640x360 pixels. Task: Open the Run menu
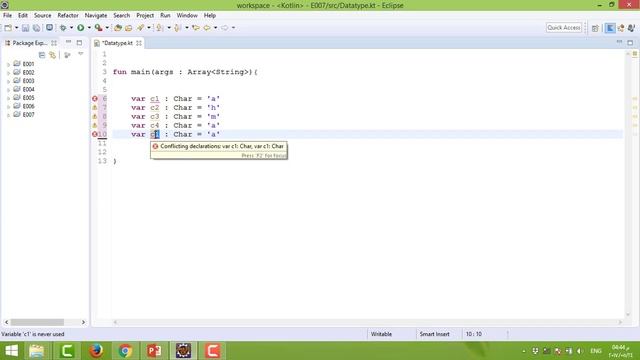coord(165,16)
